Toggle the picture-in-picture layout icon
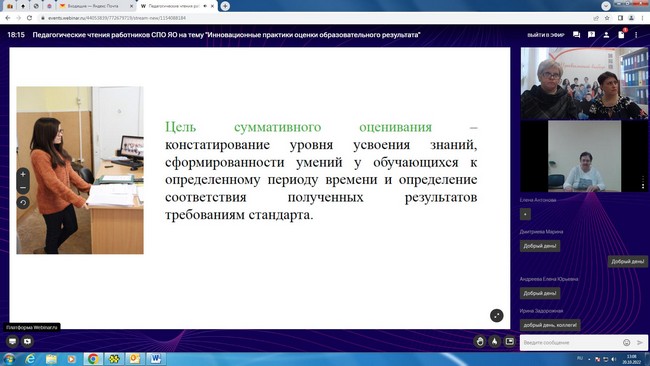Screen dimensions: 650x366 pyautogui.click(x=509, y=341)
